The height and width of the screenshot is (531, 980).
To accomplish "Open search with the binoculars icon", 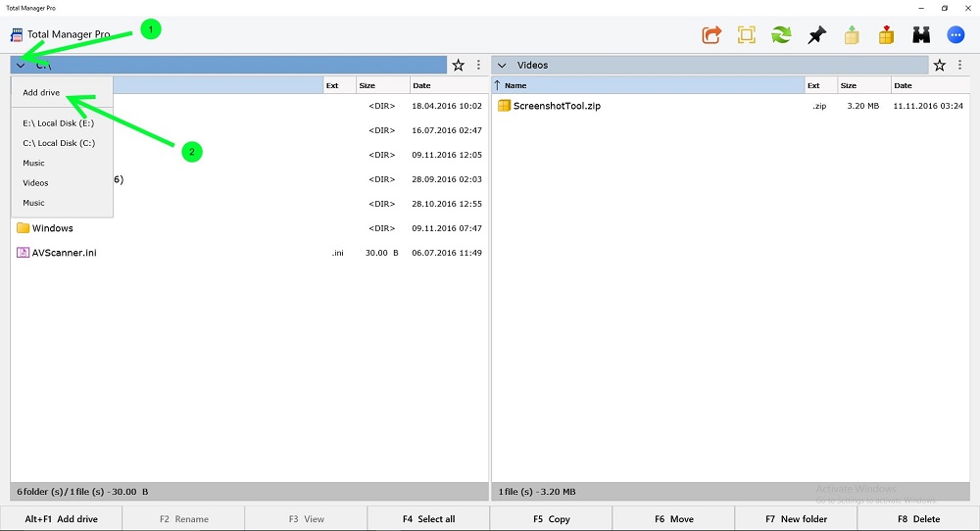I will [x=921, y=35].
